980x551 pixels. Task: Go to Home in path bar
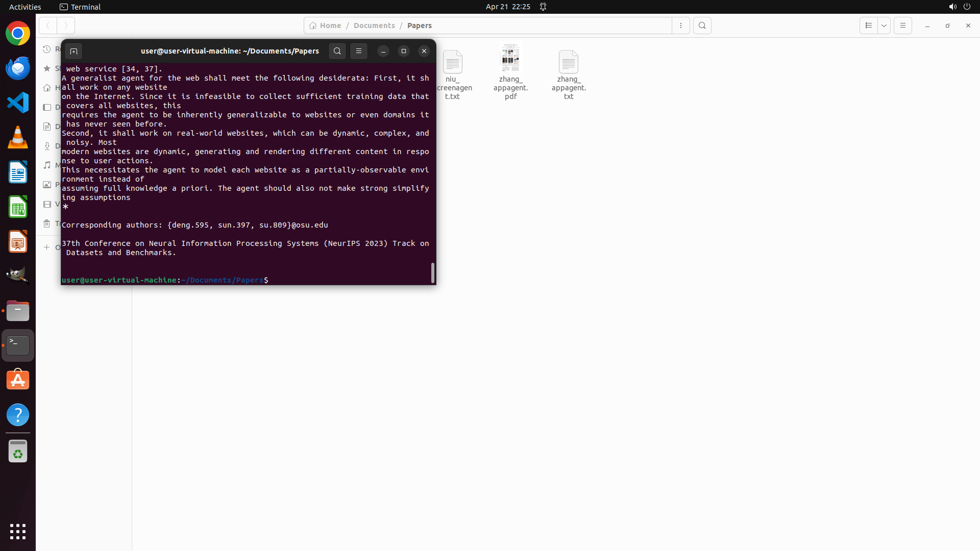326,26
